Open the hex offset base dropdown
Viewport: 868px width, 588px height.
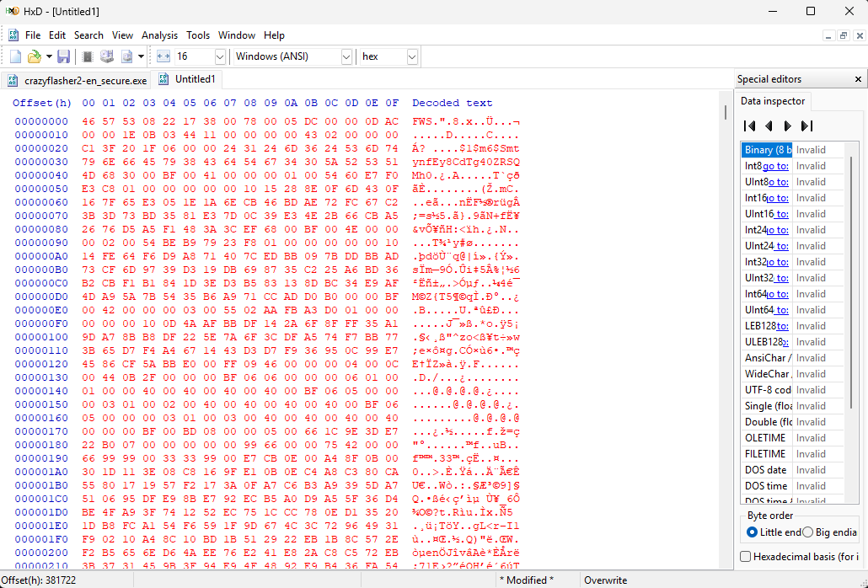pos(412,56)
